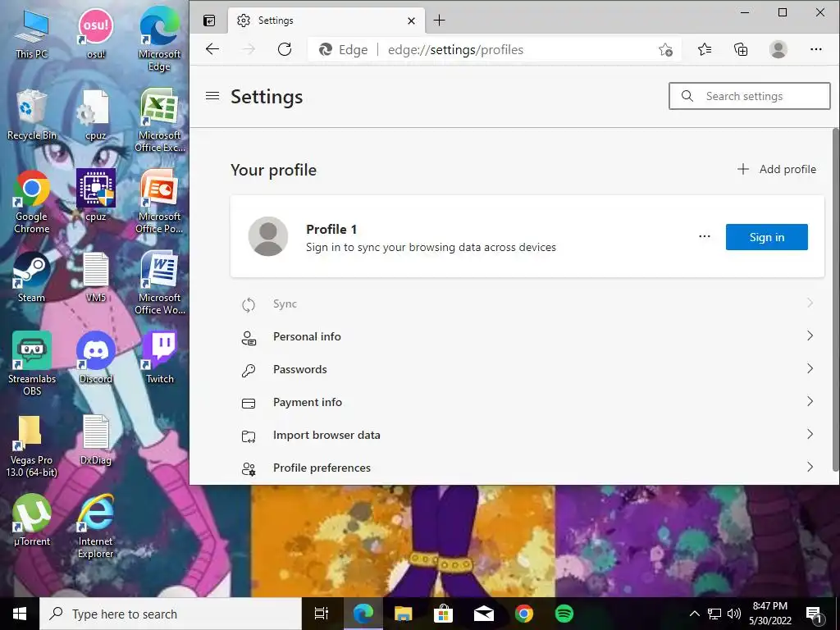Open the Collections icon in Edge toolbar
Viewport: 840px width, 630px height.
[741, 49]
